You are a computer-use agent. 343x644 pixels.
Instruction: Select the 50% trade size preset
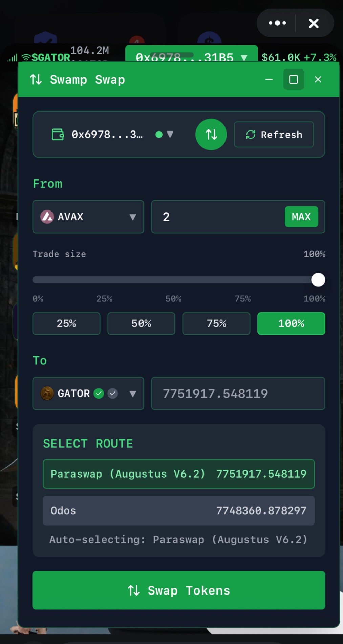(141, 323)
